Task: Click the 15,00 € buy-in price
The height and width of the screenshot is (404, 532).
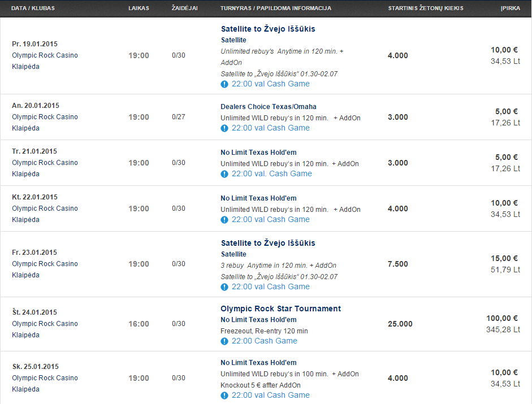Action: [x=504, y=258]
